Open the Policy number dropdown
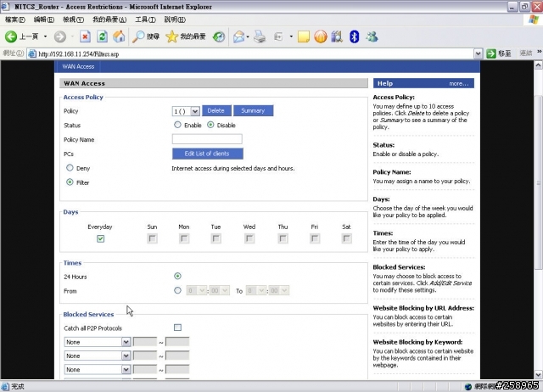The width and height of the screenshot is (543, 392). pyautogui.click(x=186, y=111)
